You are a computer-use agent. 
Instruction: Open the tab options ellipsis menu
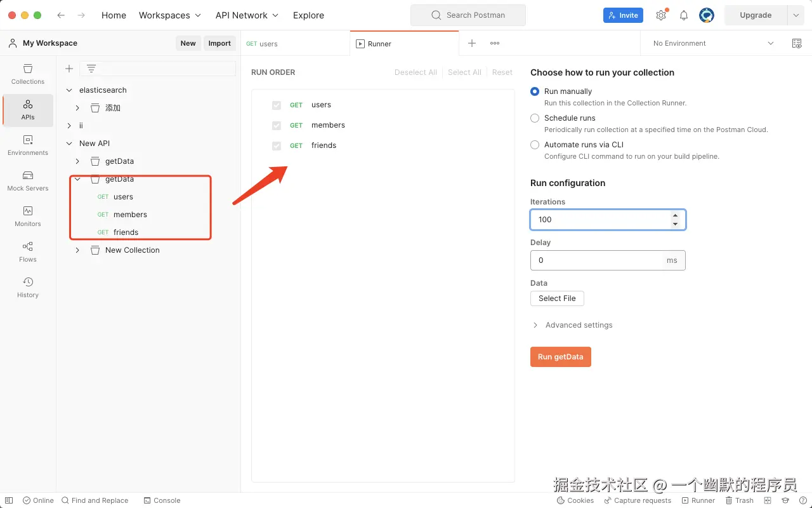click(x=495, y=43)
